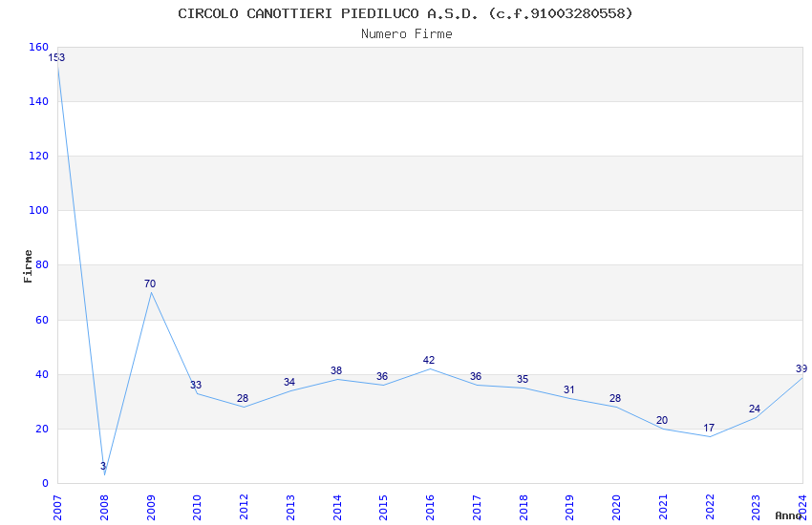This screenshot has width=812, height=525.
Task: Click the x-axis year label 2017
Action: pos(477,508)
